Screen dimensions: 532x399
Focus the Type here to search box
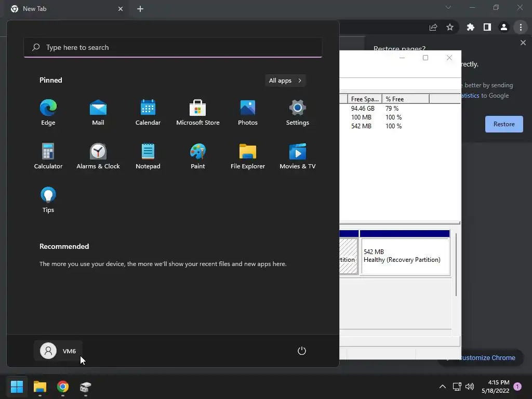tap(173, 47)
